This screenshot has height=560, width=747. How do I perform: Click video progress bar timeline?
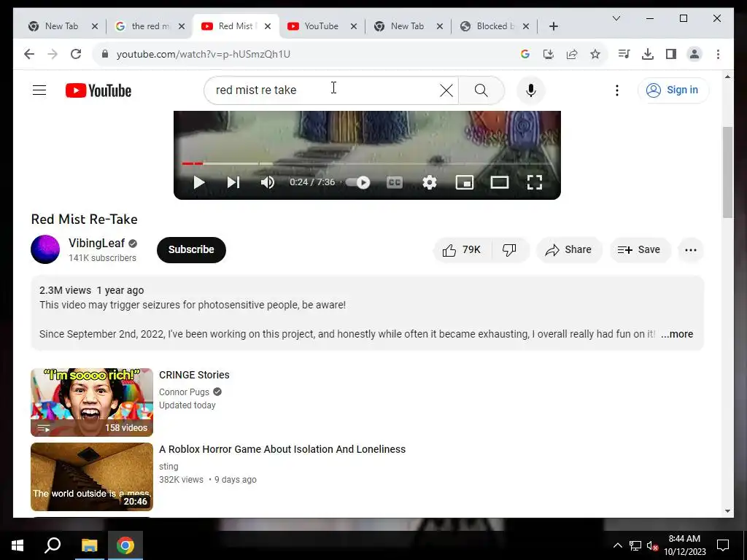pyautogui.click(x=367, y=163)
